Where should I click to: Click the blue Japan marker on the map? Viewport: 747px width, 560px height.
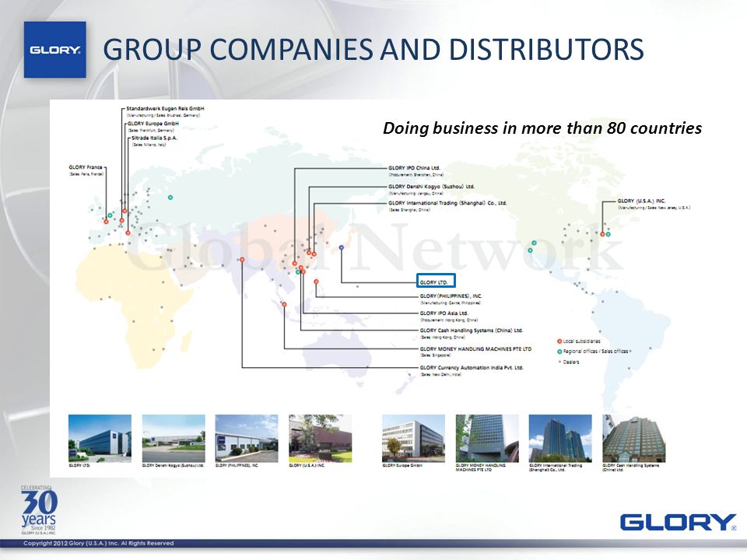click(x=341, y=247)
